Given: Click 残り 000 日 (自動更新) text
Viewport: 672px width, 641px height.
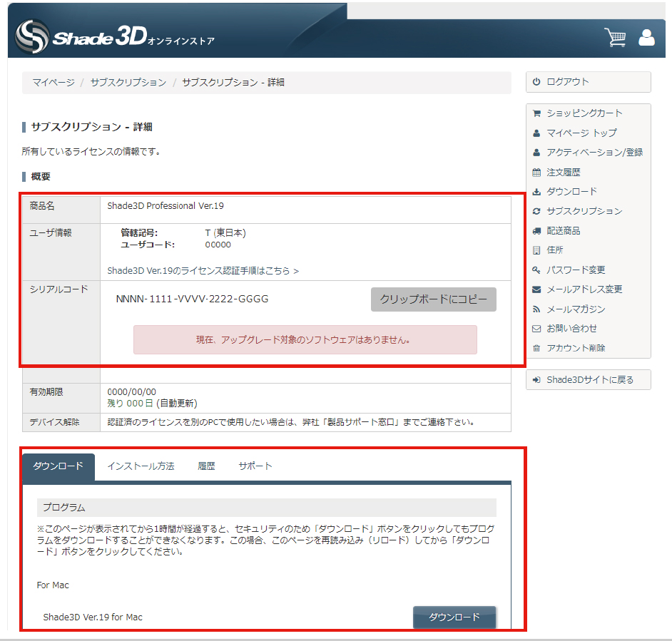Looking at the screenshot, I should [x=152, y=403].
